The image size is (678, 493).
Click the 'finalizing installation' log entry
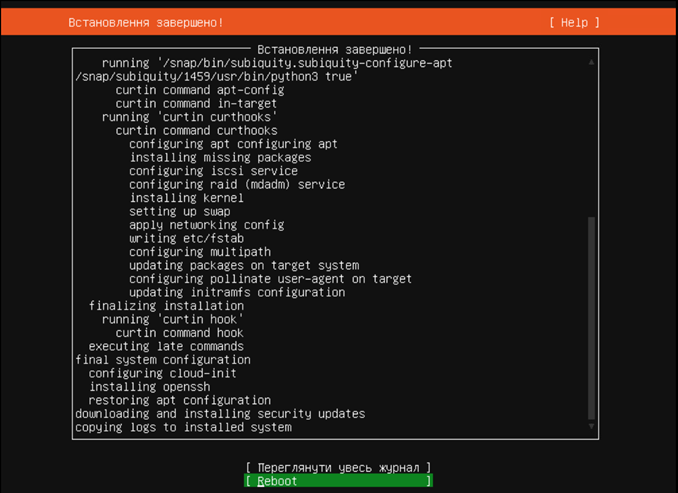(166, 305)
